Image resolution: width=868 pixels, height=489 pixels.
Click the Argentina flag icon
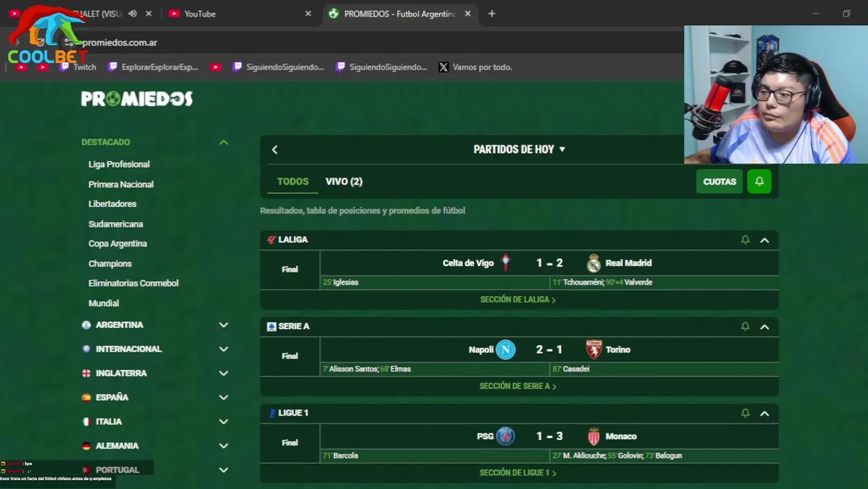(x=86, y=325)
